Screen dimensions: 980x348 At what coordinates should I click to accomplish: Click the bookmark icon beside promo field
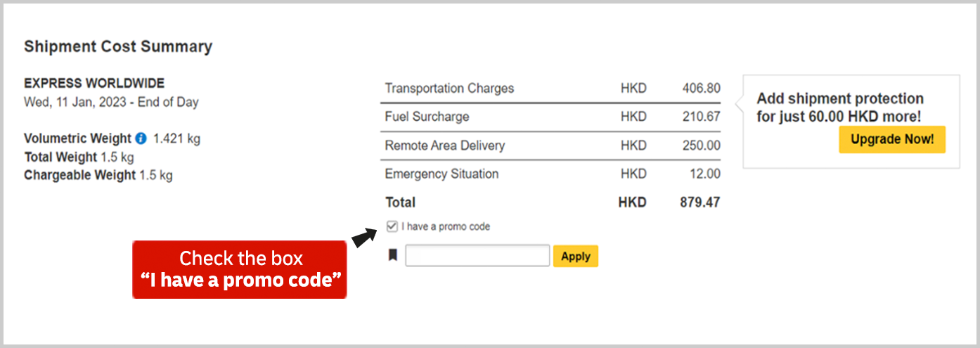392,255
